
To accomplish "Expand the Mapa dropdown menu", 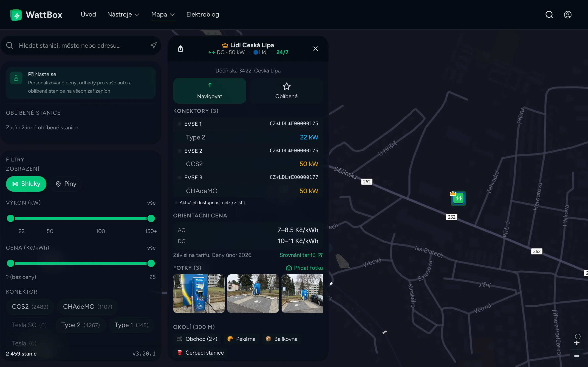I will coord(163,14).
